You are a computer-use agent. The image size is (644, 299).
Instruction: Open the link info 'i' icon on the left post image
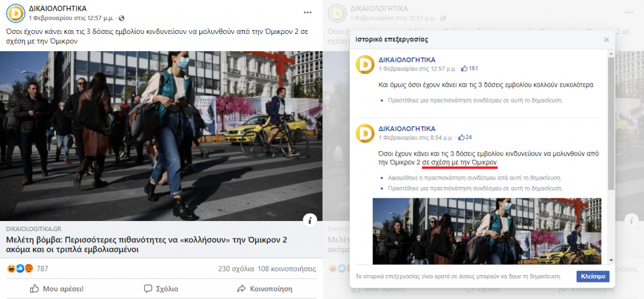309,220
